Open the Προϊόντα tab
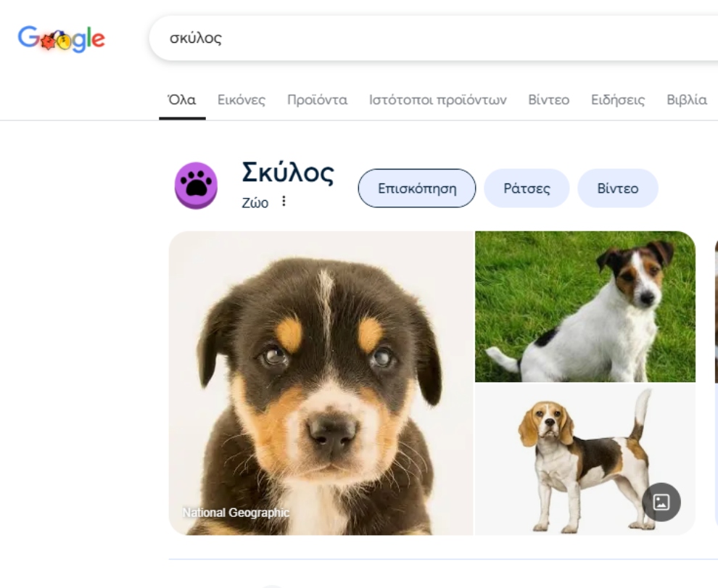The image size is (718, 588). tap(318, 100)
